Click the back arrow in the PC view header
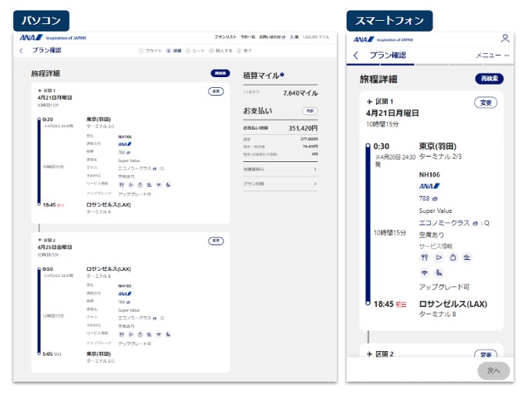Image resolution: width=532 pixels, height=395 pixels. coord(22,51)
